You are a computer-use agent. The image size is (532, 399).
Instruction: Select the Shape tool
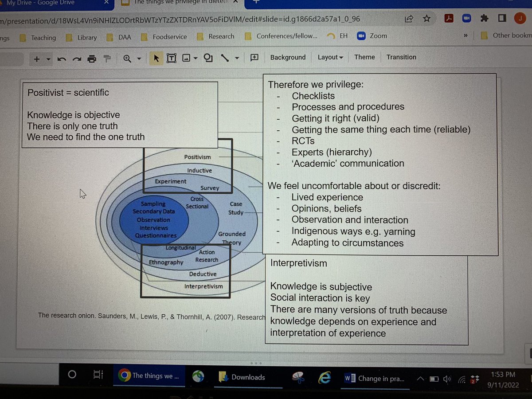click(x=208, y=58)
